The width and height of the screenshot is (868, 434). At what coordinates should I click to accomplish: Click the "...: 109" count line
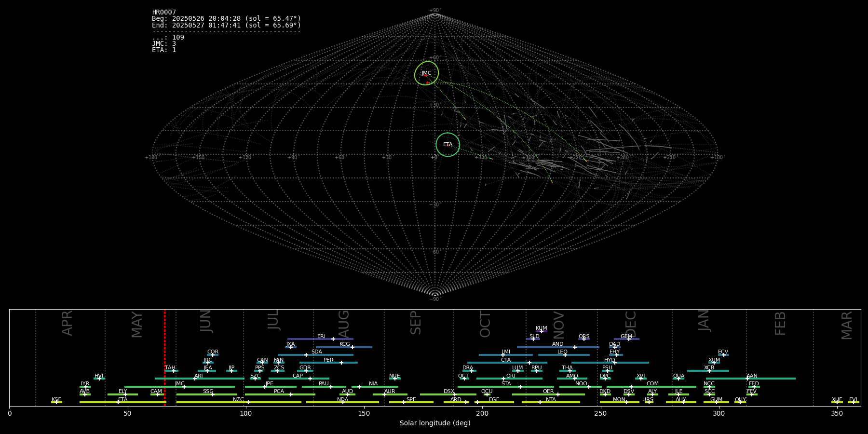point(168,37)
